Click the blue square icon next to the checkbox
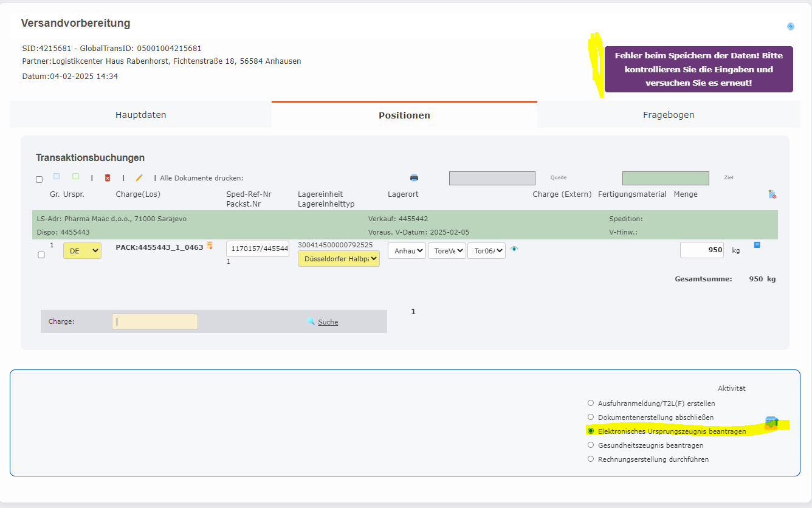This screenshot has width=812, height=508. pyautogui.click(x=56, y=176)
